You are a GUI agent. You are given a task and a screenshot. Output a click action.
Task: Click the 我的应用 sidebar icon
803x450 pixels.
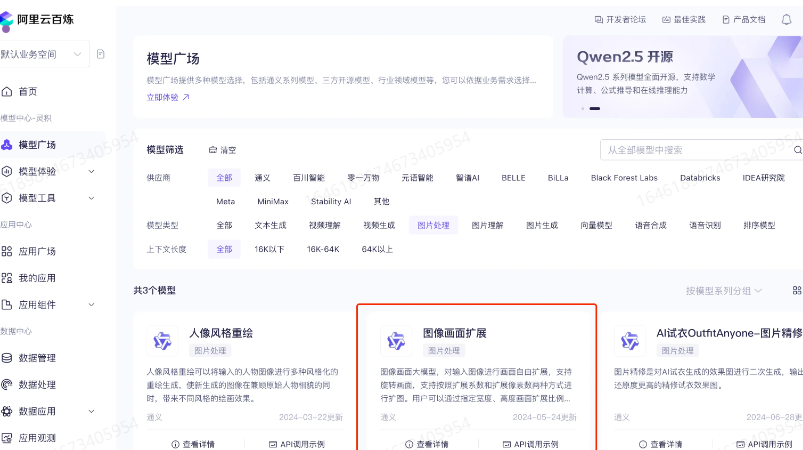tap(7, 278)
